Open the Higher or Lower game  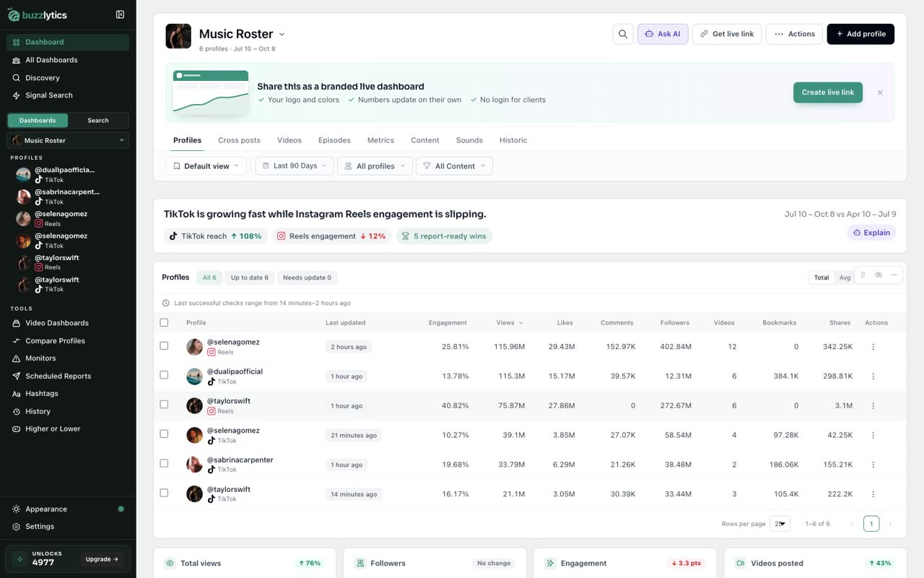[68, 429]
